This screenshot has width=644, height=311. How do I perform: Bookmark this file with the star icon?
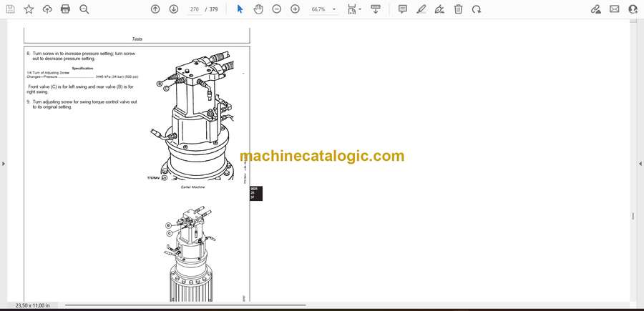click(x=29, y=9)
